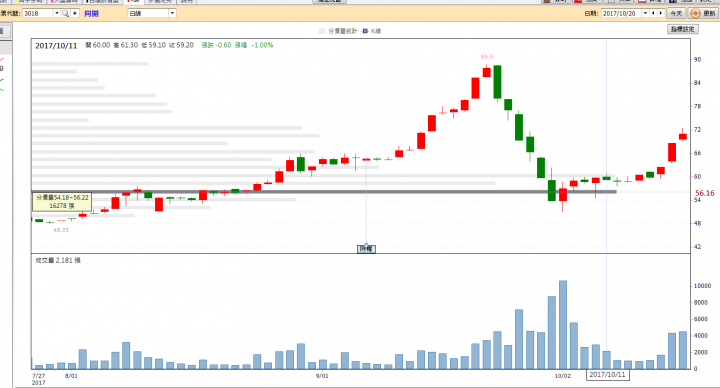720x388 pixels.
Task: Step to the next date with right arrow
Action: [661, 13]
